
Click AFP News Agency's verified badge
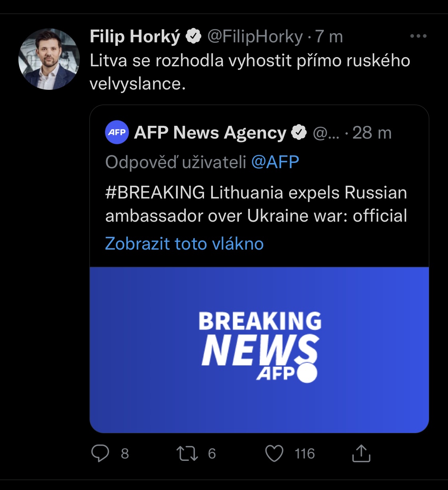pos(299,133)
